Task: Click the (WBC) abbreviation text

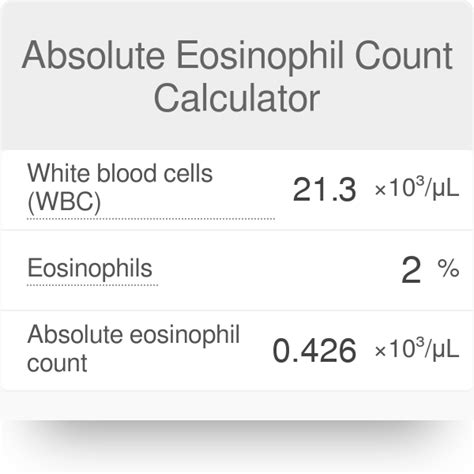Action: pyautogui.click(x=64, y=202)
